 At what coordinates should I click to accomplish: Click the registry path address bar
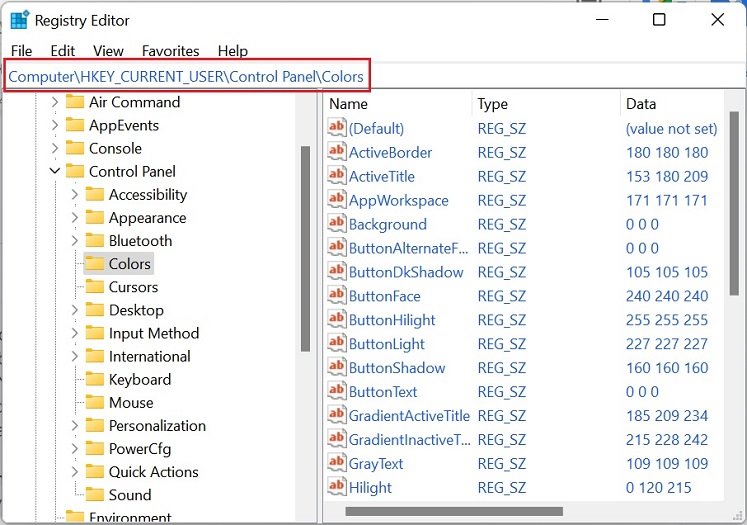[187, 75]
